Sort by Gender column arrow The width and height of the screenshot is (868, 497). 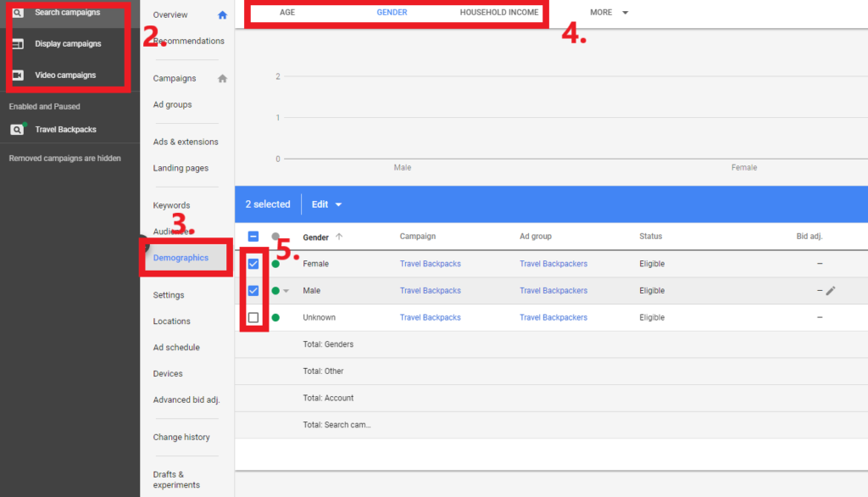(339, 237)
